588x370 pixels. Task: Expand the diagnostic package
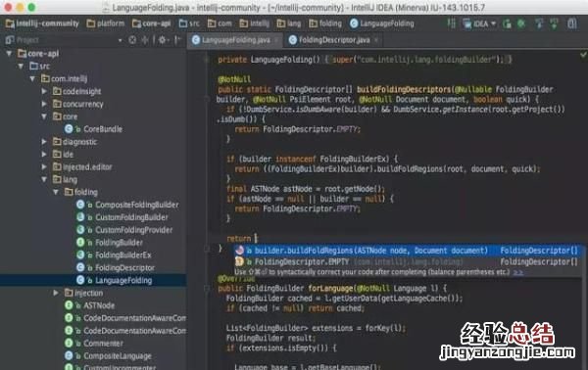pos(44,142)
